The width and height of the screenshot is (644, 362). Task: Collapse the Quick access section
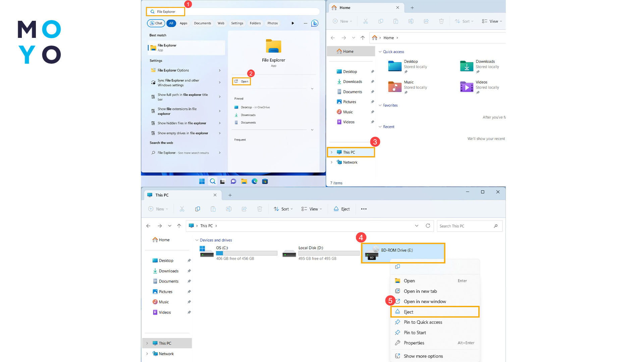click(x=380, y=52)
